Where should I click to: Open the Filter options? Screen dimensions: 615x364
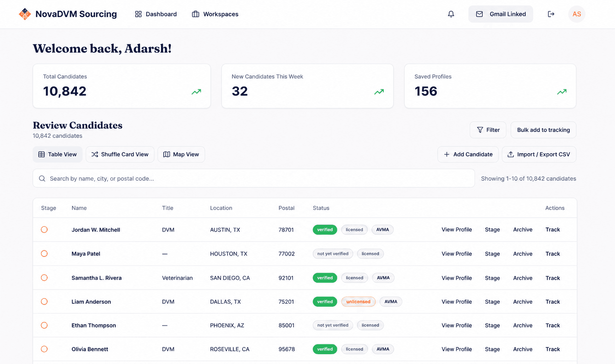[x=488, y=130]
